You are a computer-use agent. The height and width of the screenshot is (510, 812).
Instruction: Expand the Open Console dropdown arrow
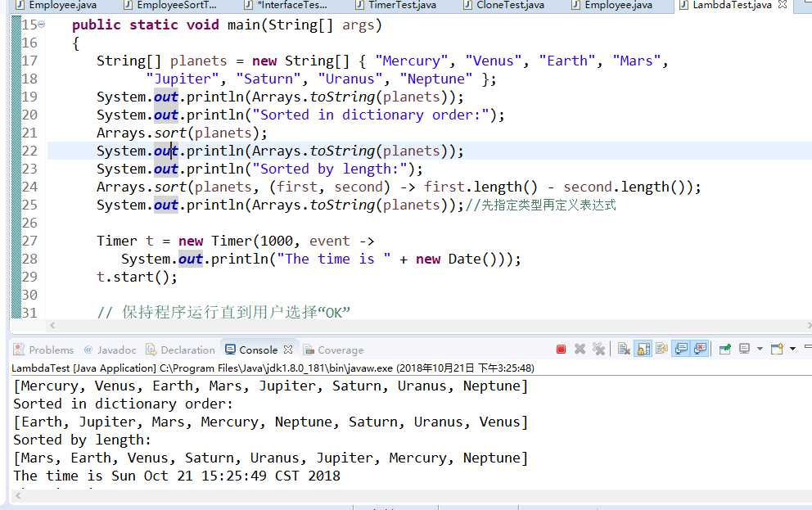792,349
